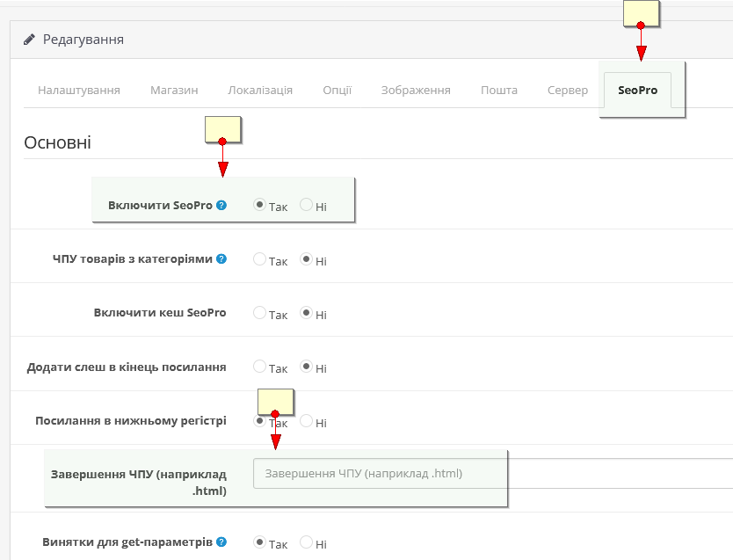733x560 pixels.
Task: Click the Завершення ЧПУ text field
Action: 492,474
